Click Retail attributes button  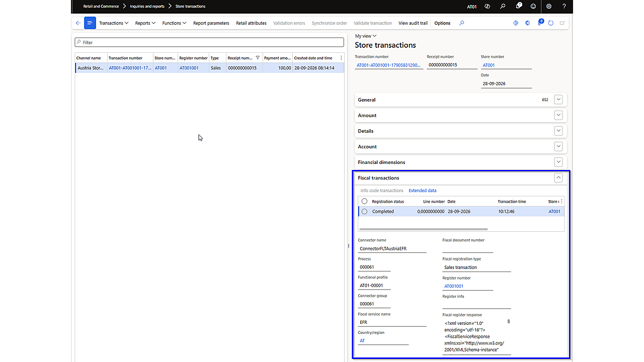tap(251, 23)
